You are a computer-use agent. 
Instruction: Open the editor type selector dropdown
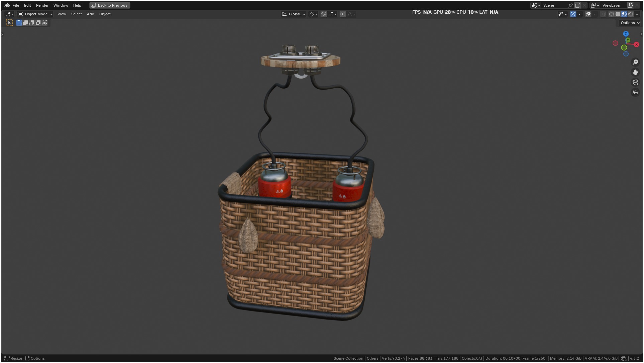click(9, 14)
